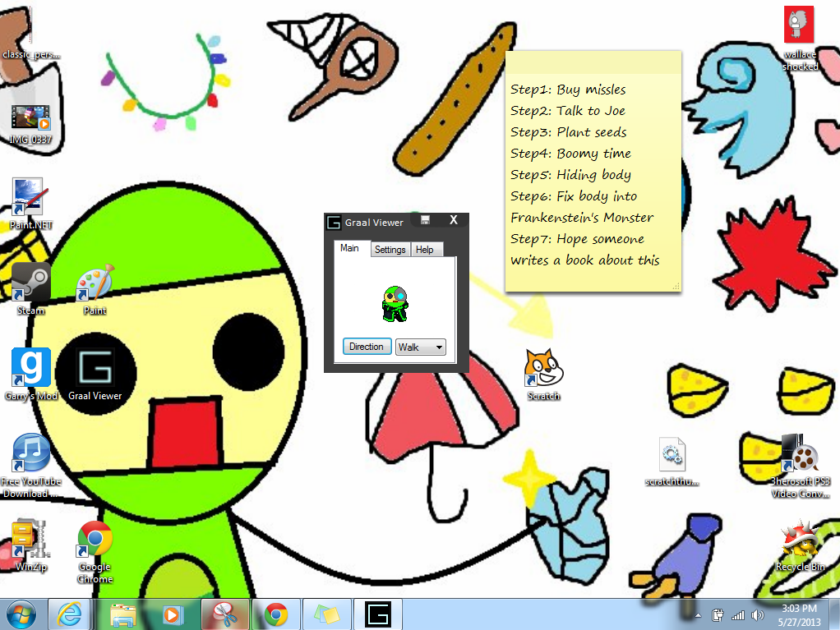The width and height of the screenshot is (840, 630).
Task: Select the Scratch cat desktop icon
Action: point(543,369)
